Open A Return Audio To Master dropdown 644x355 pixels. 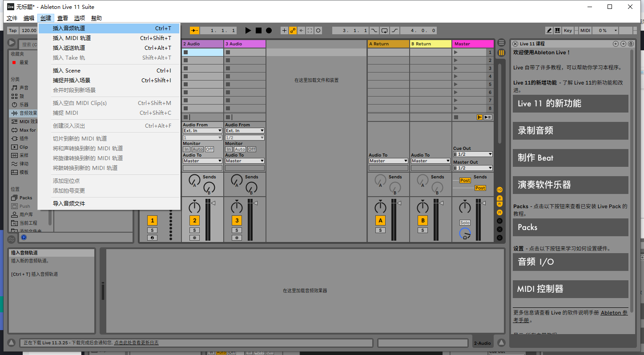pos(388,161)
